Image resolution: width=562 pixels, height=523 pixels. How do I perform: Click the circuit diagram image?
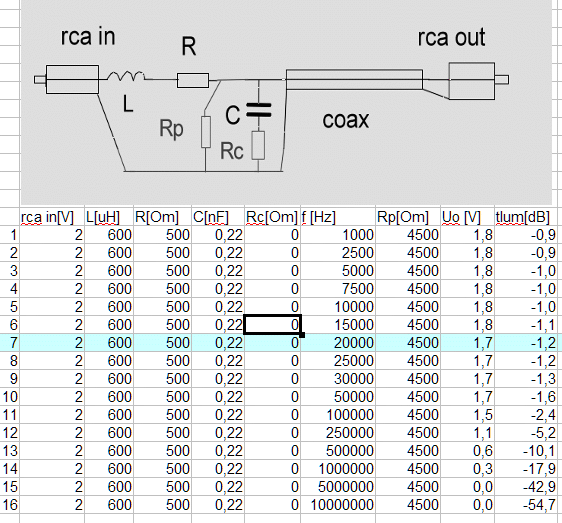pyautogui.click(x=286, y=102)
